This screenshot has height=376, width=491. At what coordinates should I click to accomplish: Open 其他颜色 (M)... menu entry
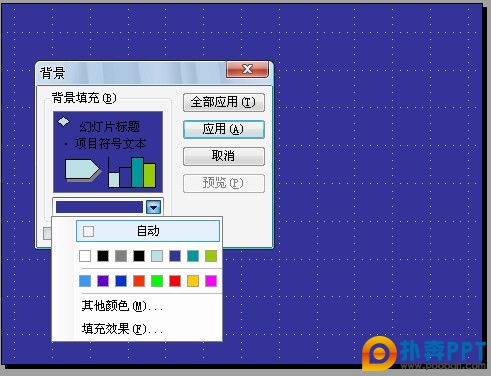coord(122,306)
